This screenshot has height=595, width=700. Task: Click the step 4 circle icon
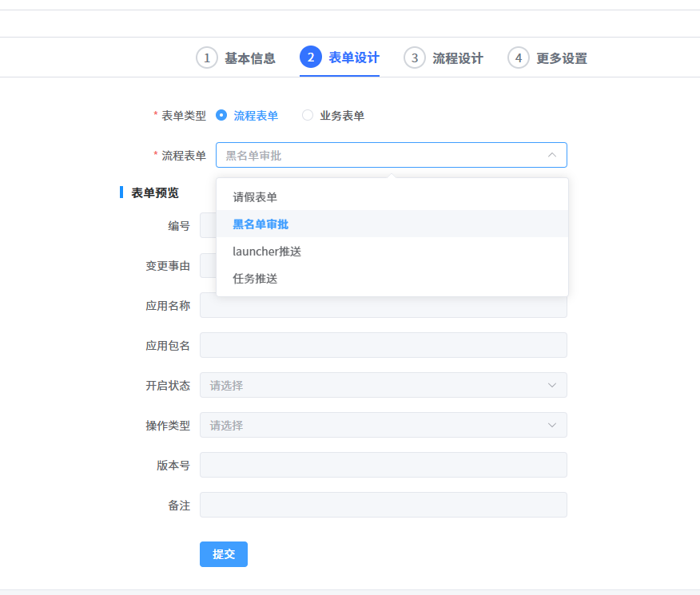[x=518, y=57]
